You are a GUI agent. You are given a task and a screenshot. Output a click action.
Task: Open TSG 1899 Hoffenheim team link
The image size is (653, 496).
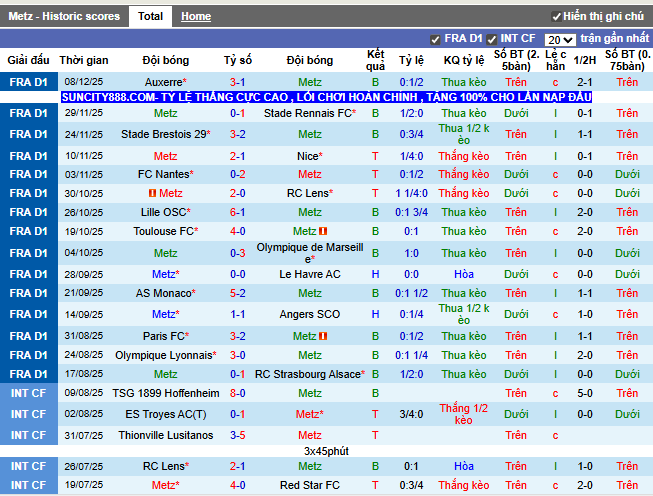(166, 393)
